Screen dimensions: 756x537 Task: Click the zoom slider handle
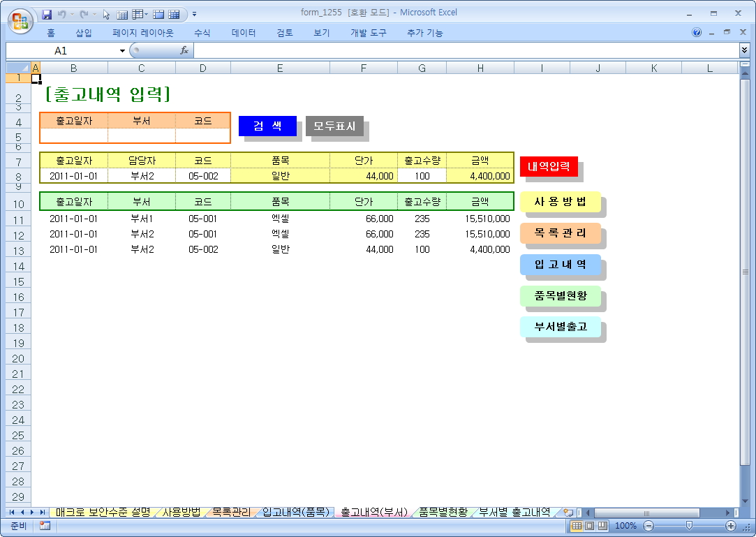pyautogui.click(x=689, y=525)
